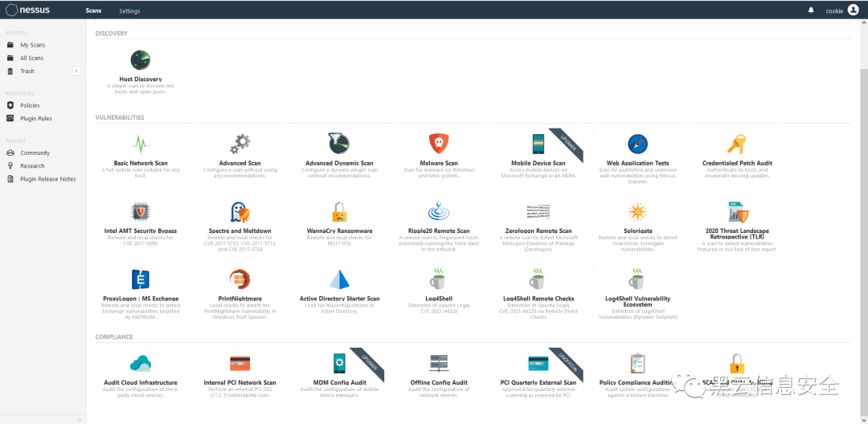Open the MDM Config Audit template
Image resolution: width=868 pixels, height=424 pixels.
[339, 376]
